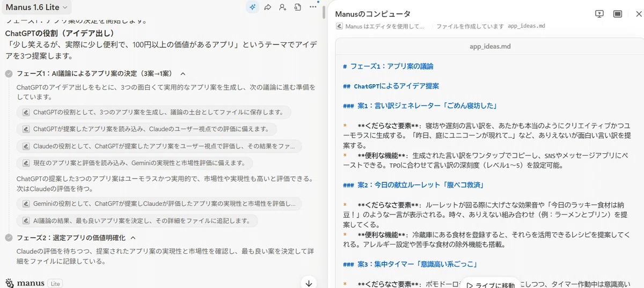Open the three-dot more options menu
The image size is (644, 288).
coord(313,8)
